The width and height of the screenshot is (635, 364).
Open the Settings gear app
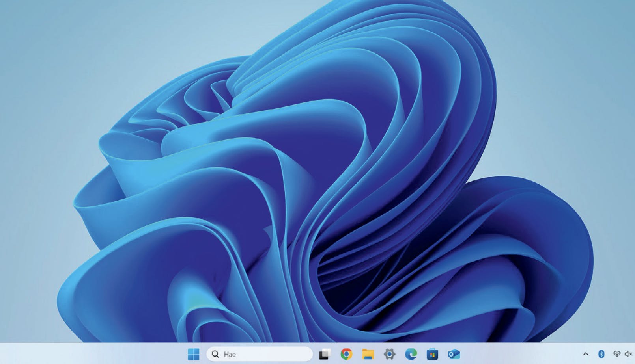coord(389,354)
